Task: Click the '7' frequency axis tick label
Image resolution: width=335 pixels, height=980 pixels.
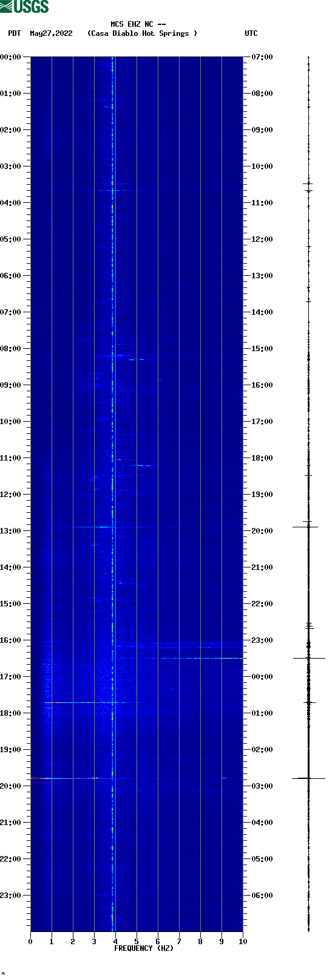Action: point(179,942)
